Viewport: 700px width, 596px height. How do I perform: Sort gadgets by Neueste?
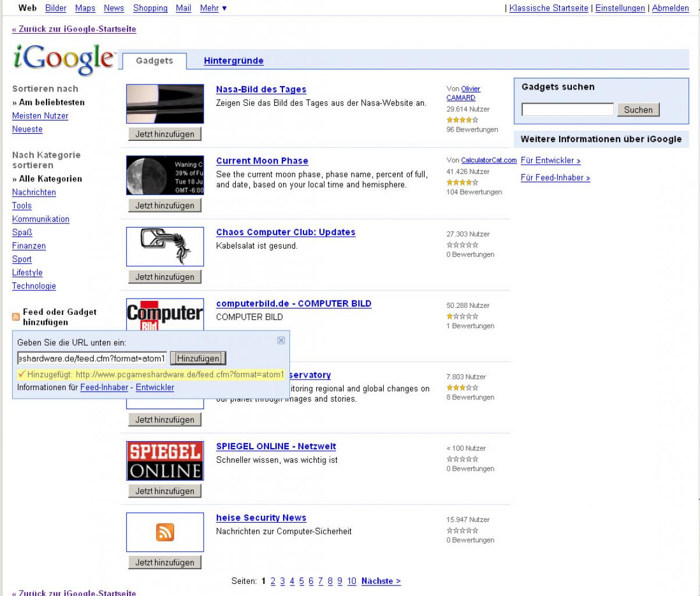pos(27,129)
